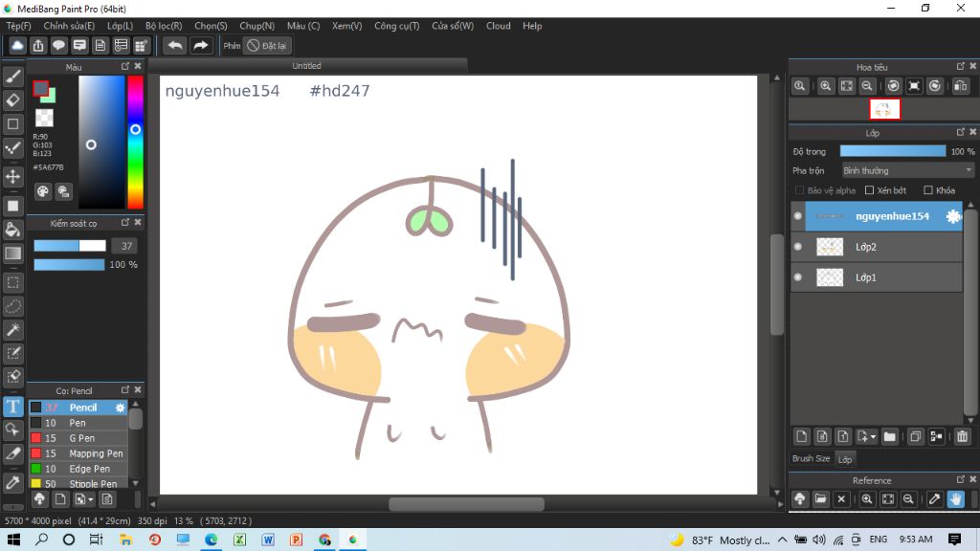Image resolution: width=980 pixels, height=551 pixels.
Task: Toggle the Khóa checkbox
Action: pos(928,190)
